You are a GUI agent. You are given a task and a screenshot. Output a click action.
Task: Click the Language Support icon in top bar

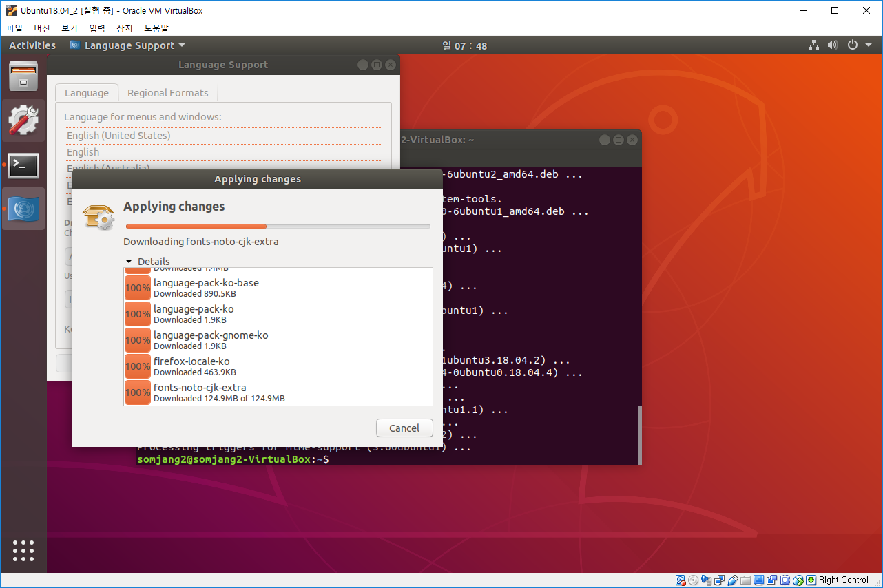pos(74,45)
